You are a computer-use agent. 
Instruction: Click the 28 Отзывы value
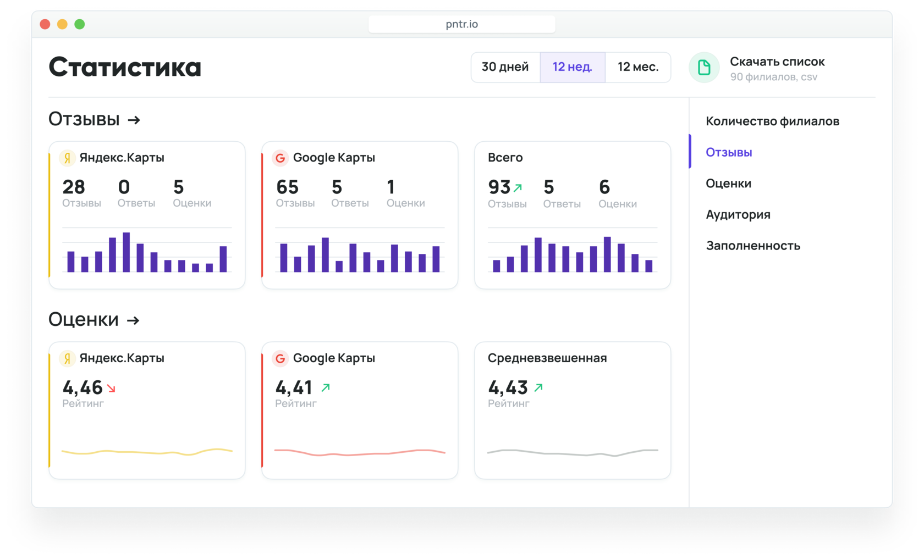(74, 187)
